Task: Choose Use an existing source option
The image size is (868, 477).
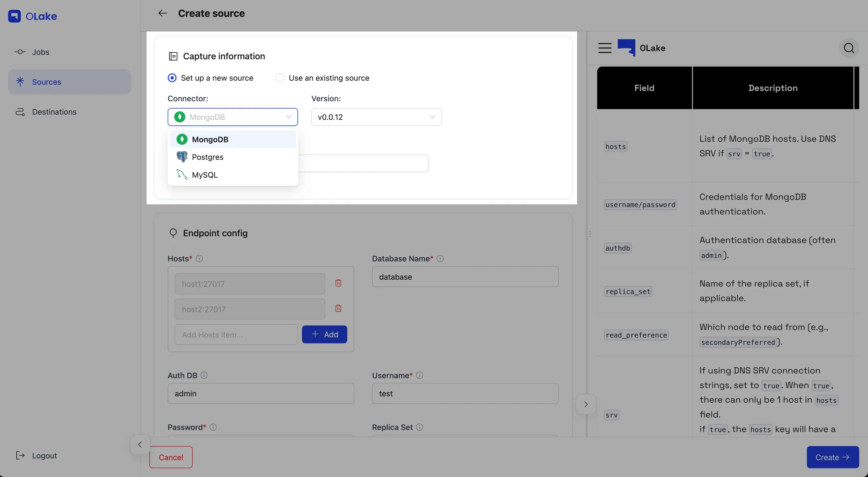Action: [x=280, y=78]
